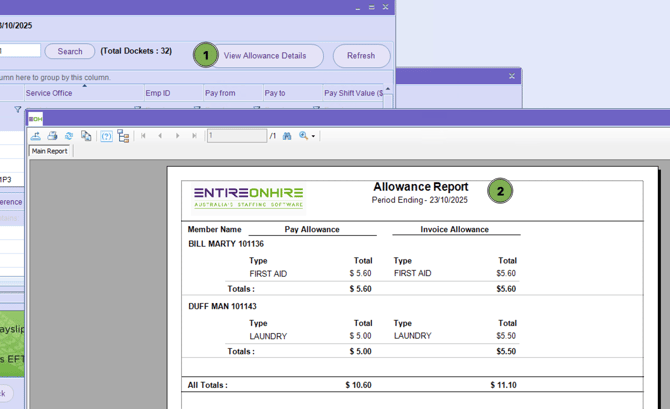Click the Find text binoculars icon
This screenshot has height=409, width=670.
click(287, 136)
